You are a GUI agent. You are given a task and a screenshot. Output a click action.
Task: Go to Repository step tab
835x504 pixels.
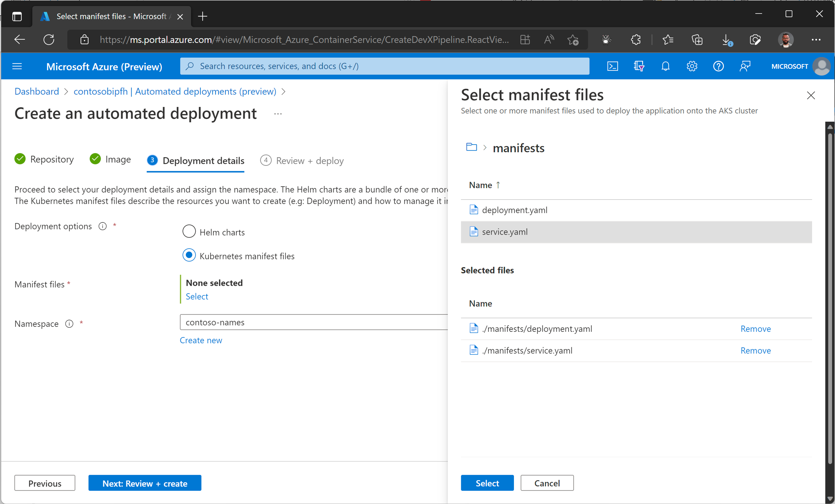(44, 159)
